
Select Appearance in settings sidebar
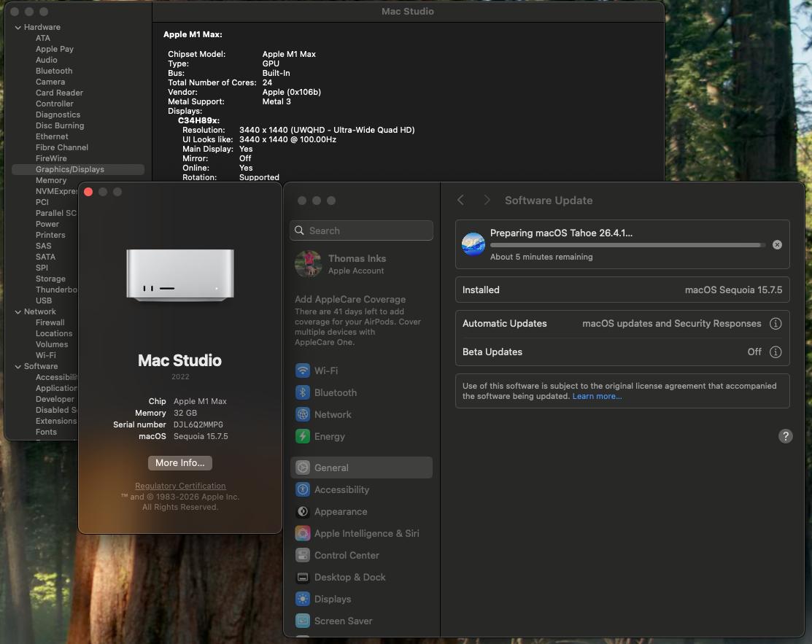click(x=340, y=511)
